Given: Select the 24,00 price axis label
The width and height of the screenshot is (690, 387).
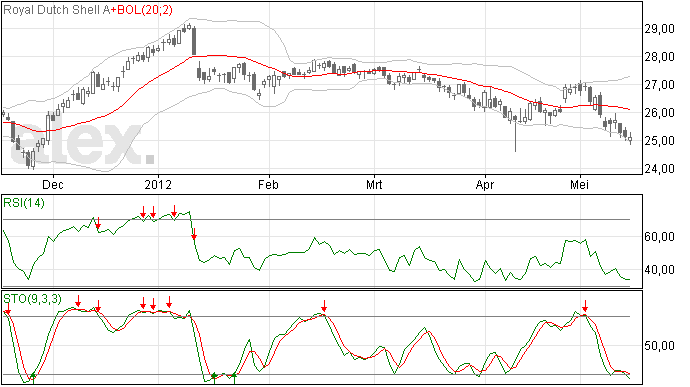Looking at the screenshot, I should (659, 169).
